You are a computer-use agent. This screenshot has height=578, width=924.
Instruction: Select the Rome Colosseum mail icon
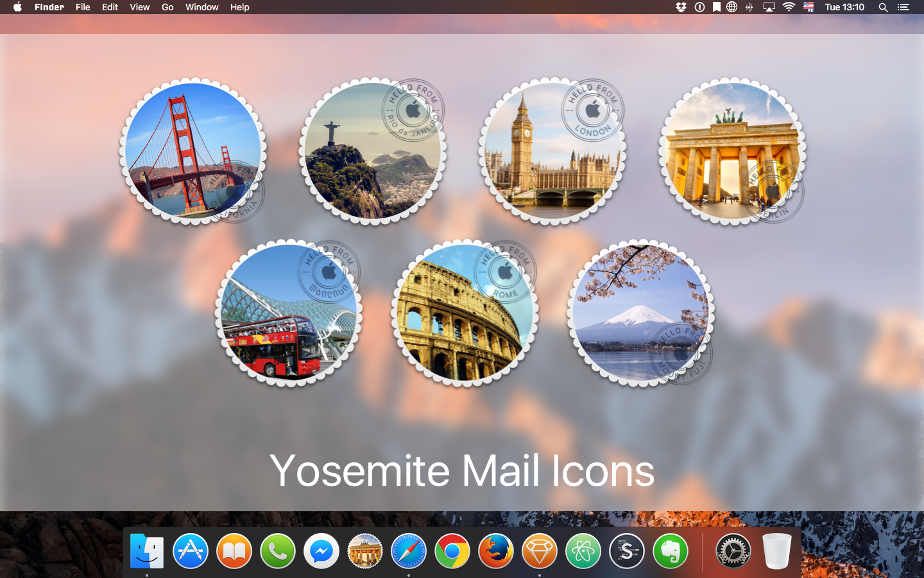(x=465, y=313)
